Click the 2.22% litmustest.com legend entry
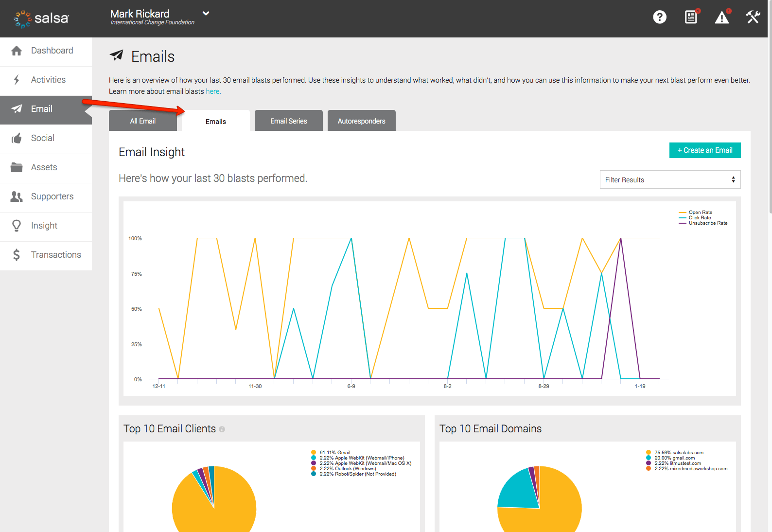Image resolution: width=772 pixels, height=532 pixels. (x=674, y=463)
